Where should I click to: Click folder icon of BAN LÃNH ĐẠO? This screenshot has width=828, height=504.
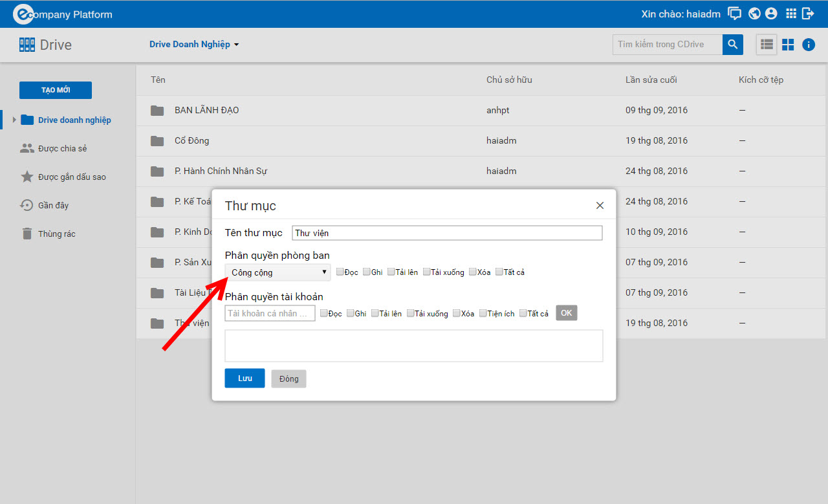pos(157,111)
